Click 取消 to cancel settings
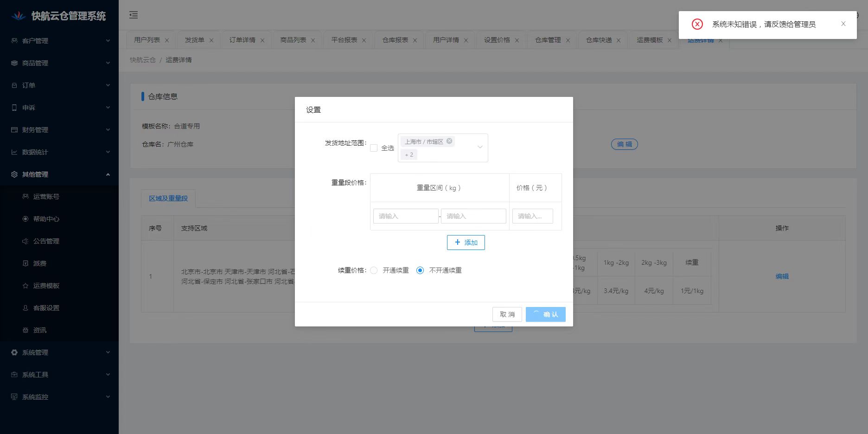 click(507, 314)
